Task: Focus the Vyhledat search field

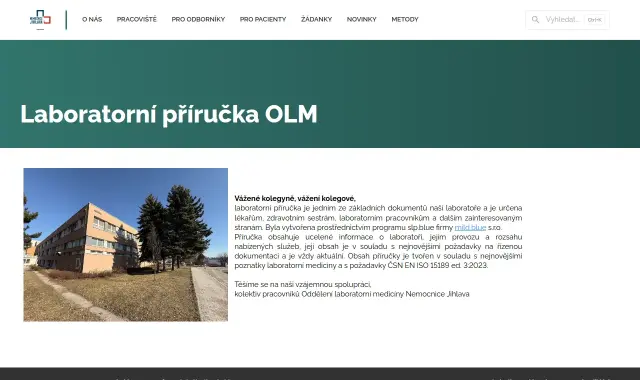Action: (x=567, y=20)
